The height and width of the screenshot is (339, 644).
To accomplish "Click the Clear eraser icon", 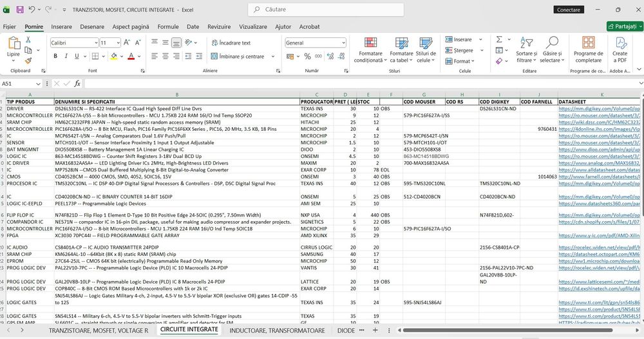I will pos(499,61).
